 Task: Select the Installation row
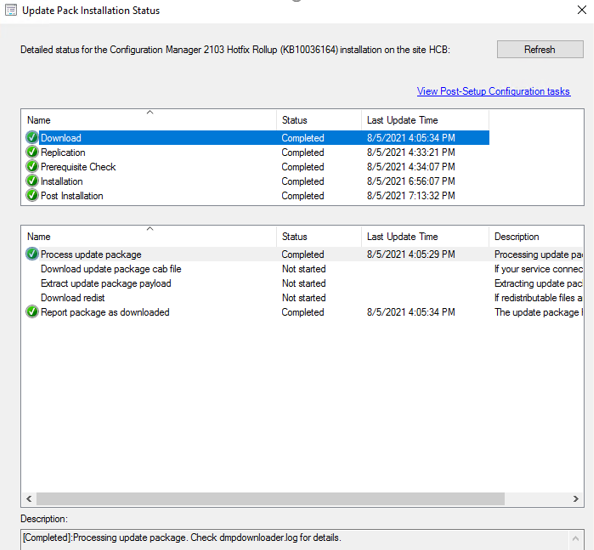257,181
